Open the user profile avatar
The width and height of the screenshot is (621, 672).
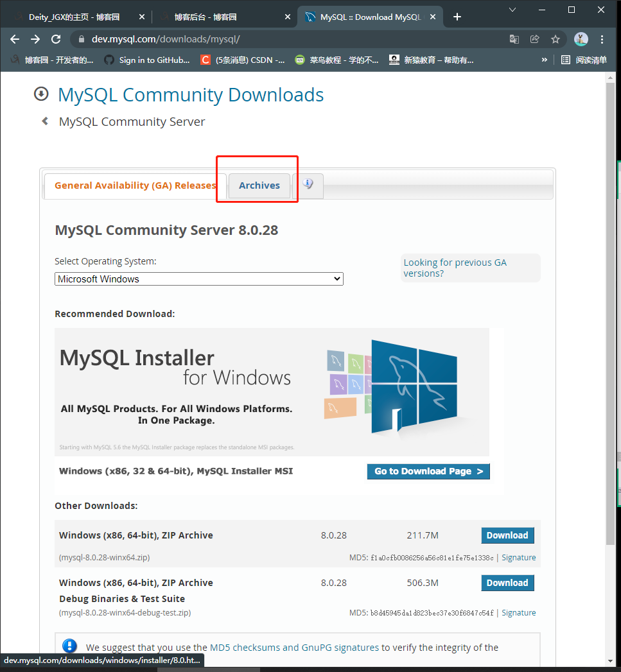click(581, 39)
